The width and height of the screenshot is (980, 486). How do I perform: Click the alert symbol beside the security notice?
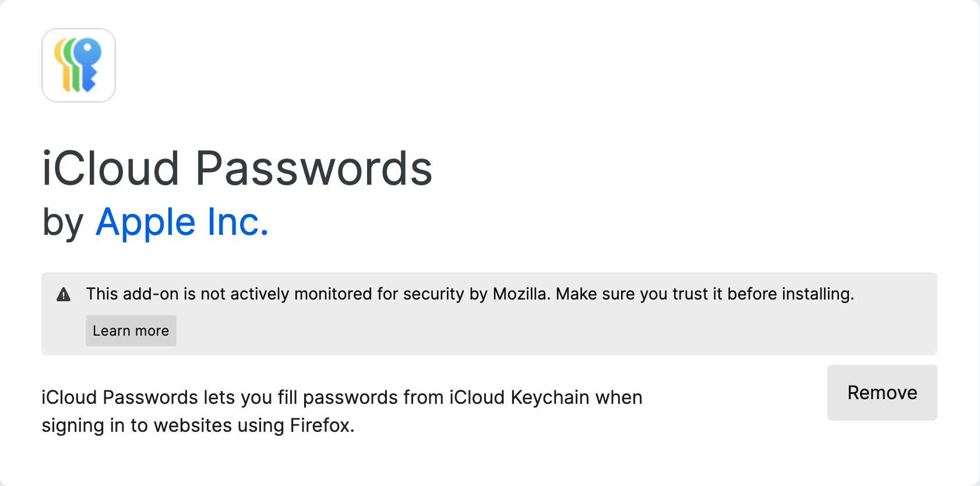[64, 294]
